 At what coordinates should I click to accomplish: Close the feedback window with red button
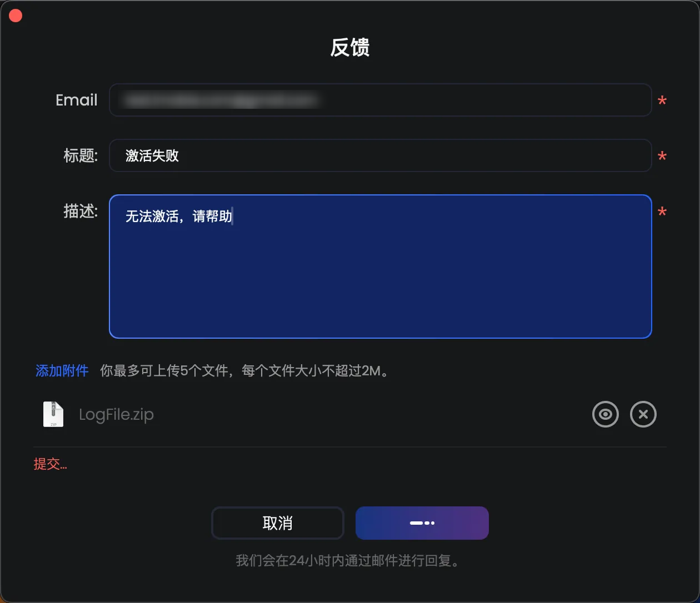click(16, 16)
